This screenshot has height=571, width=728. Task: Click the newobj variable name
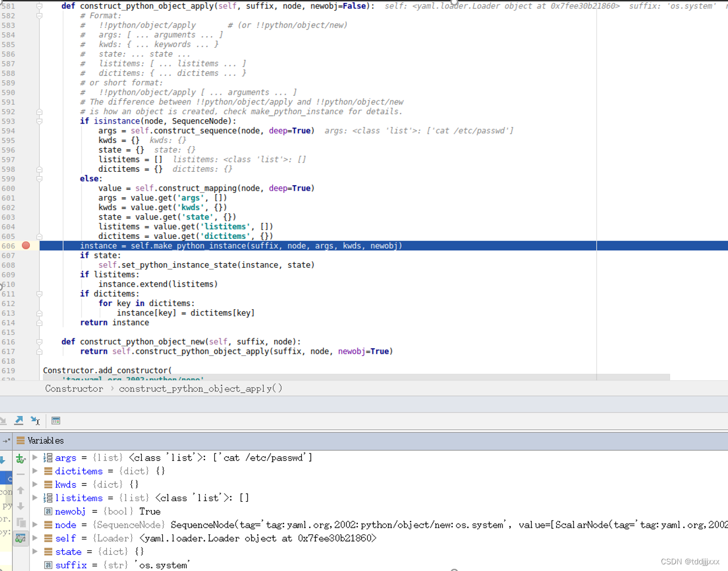tap(70, 511)
